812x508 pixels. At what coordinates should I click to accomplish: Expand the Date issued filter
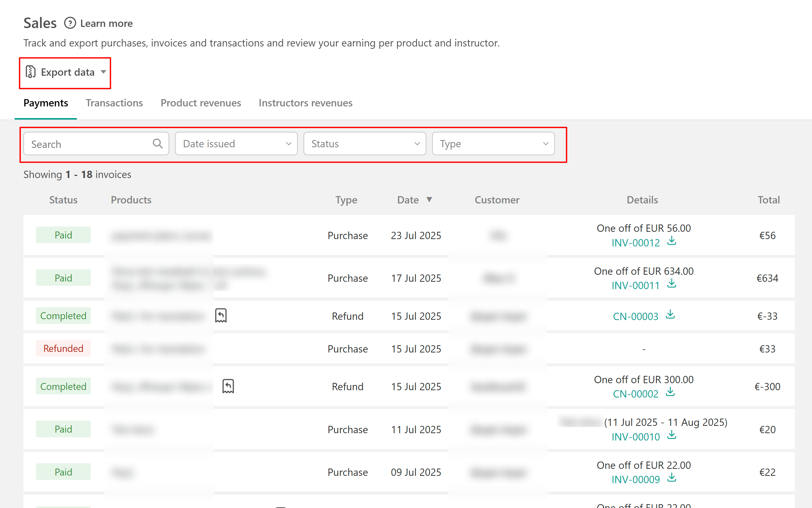tap(236, 144)
